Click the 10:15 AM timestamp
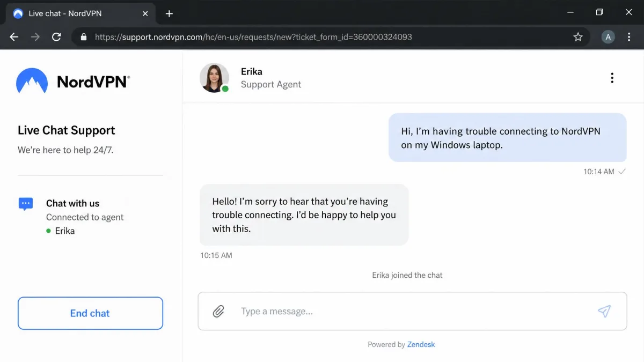644x362 pixels. (x=216, y=255)
